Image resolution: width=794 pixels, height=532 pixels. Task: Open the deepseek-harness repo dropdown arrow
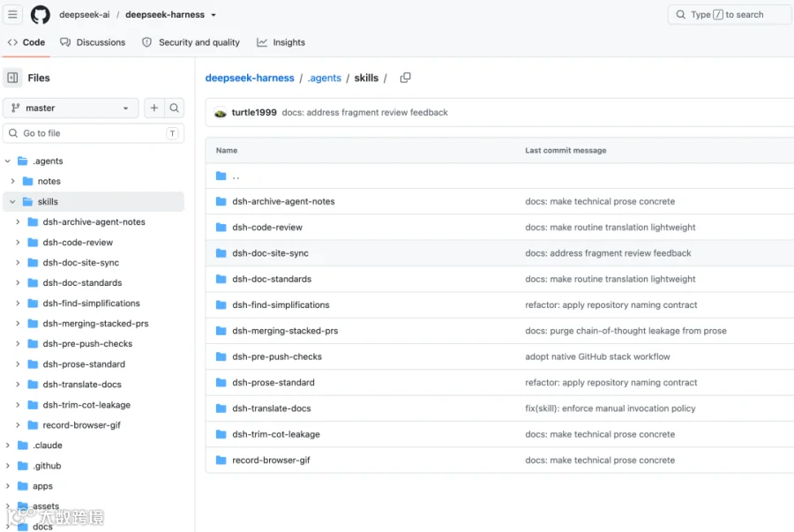[213, 15]
